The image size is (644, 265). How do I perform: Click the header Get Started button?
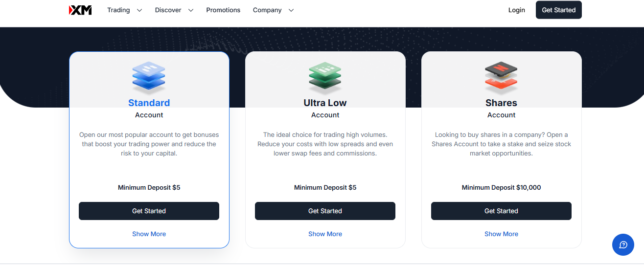pyautogui.click(x=558, y=10)
